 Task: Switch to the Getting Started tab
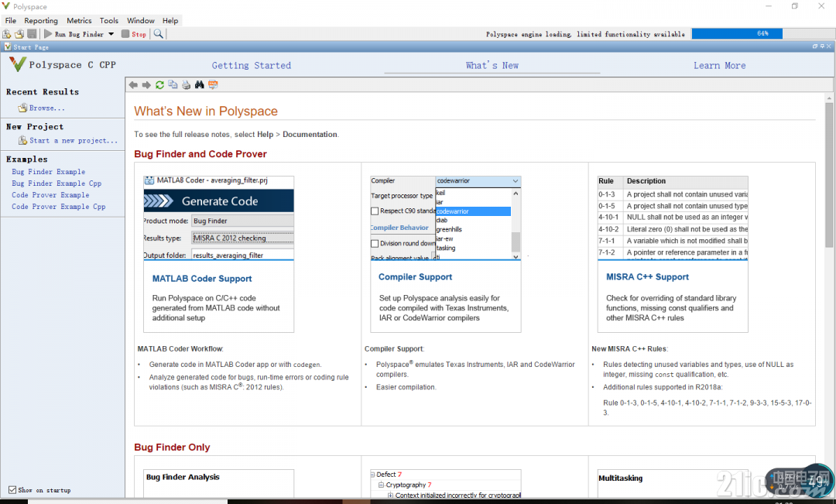coord(251,66)
